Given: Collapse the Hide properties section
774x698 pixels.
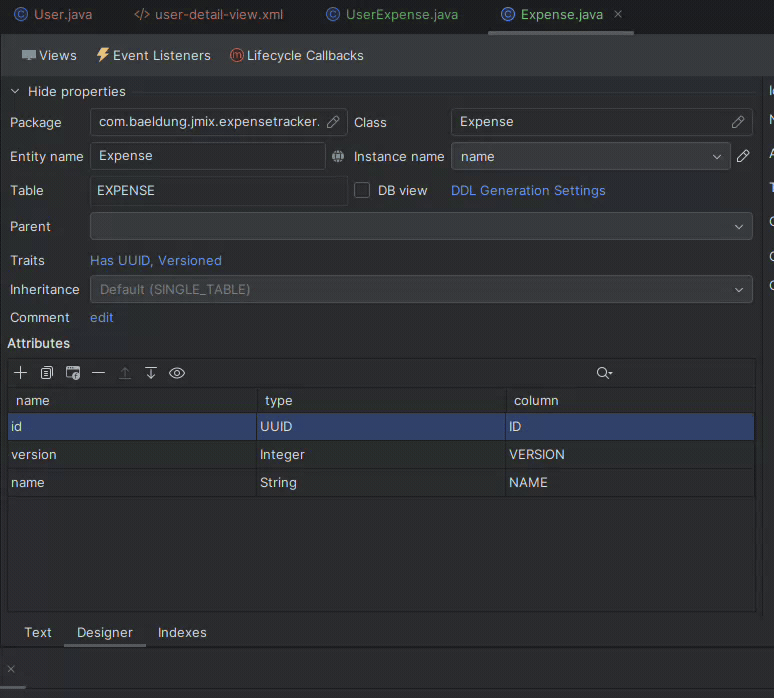Looking at the screenshot, I should [15, 91].
